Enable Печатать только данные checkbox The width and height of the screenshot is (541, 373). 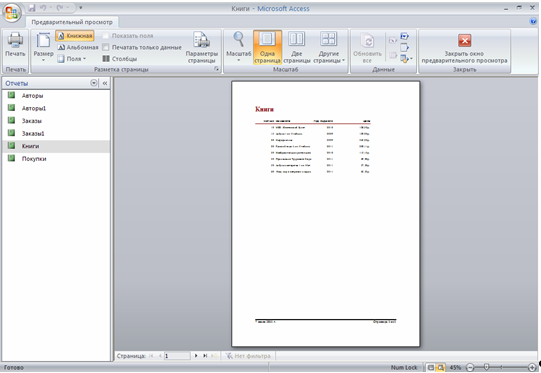point(106,47)
